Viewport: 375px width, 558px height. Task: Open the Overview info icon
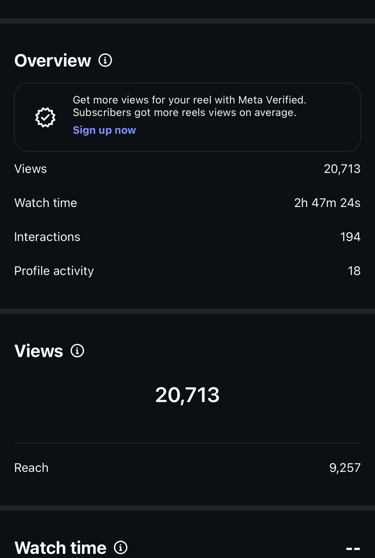pos(105,60)
